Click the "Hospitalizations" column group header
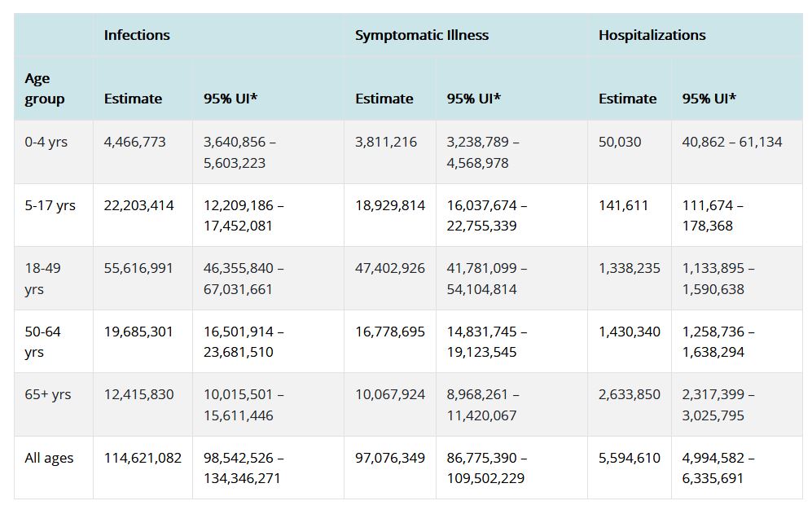812x514 pixels. pyautogui.click(x=652, y=35)
